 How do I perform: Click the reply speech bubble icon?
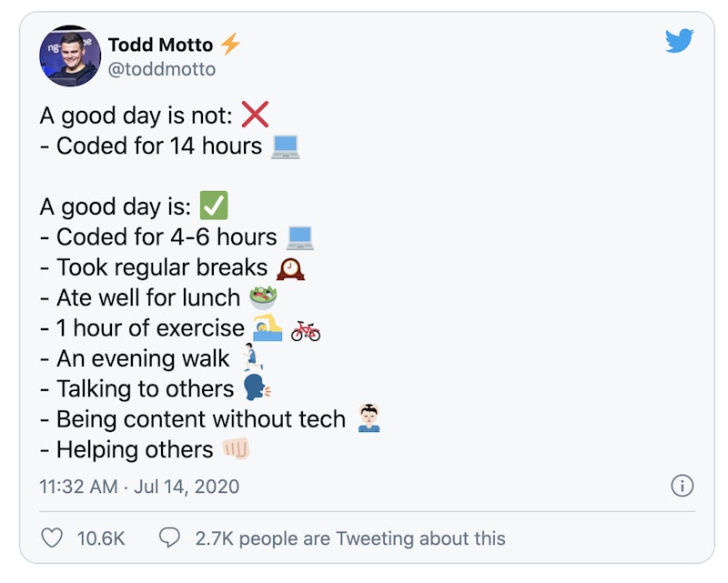click(169, 538)
